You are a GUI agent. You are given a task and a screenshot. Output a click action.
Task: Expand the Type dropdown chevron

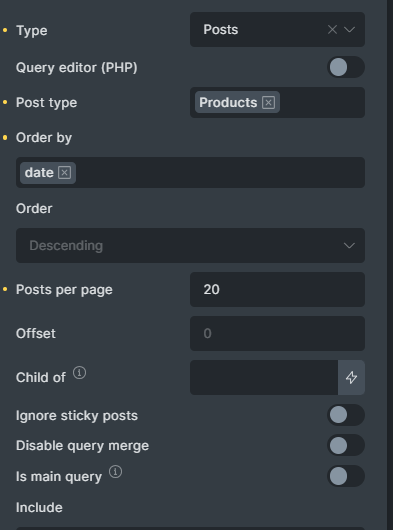coord(349,30)
